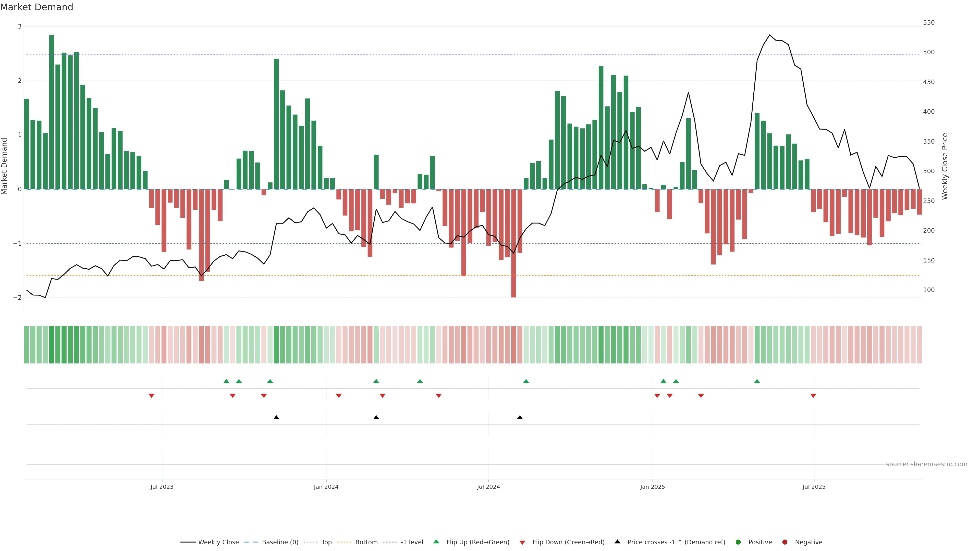980x551 pixels.
Task: Click the Market Demand chart title
Action: coord(36,7)
